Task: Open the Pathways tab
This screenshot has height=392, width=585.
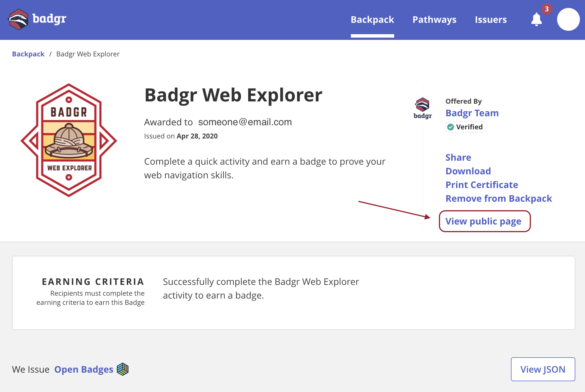Action: [434, 20]
